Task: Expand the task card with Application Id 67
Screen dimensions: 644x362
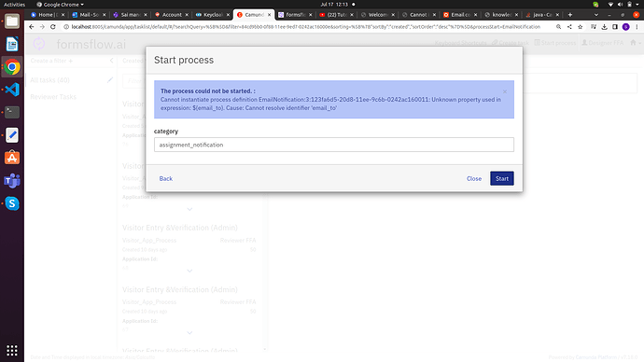Action: [x=189, y=332]
